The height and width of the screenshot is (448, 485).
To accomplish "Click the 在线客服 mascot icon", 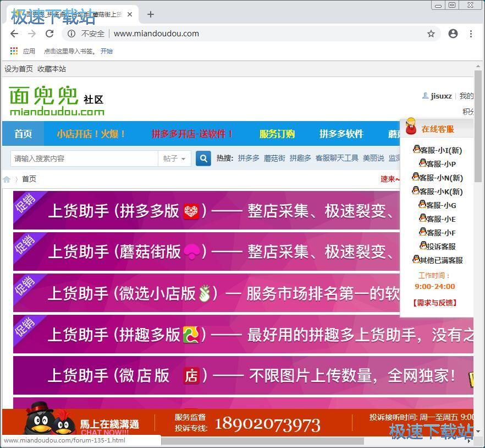I will (411, 127).
